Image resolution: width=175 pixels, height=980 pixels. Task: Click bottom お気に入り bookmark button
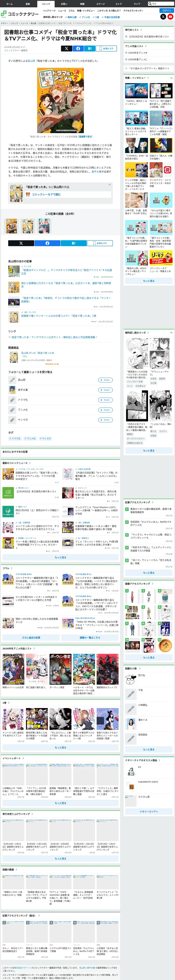click(x=100, y=243)
